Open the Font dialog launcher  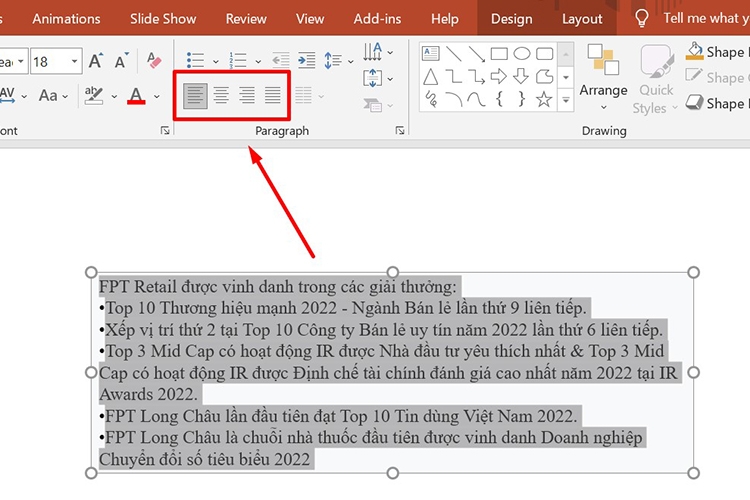coord(165,131)
